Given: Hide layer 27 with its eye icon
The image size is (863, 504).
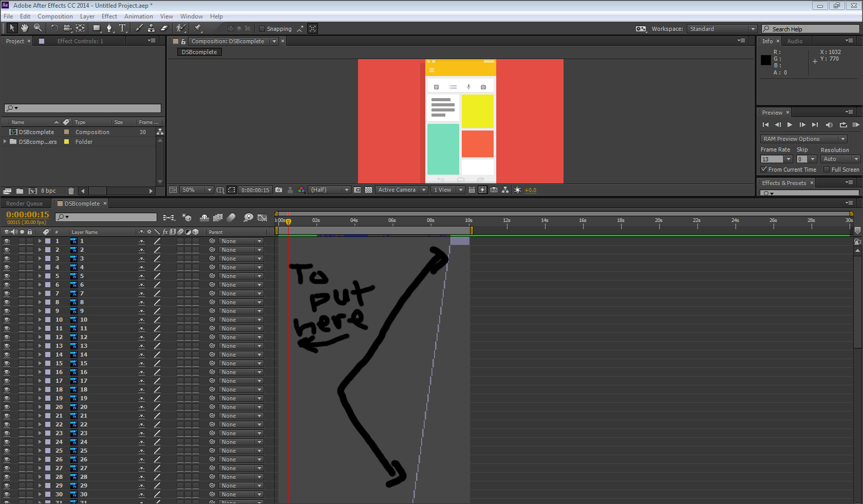Looking at the screenshot, I should tap(7, 468).
